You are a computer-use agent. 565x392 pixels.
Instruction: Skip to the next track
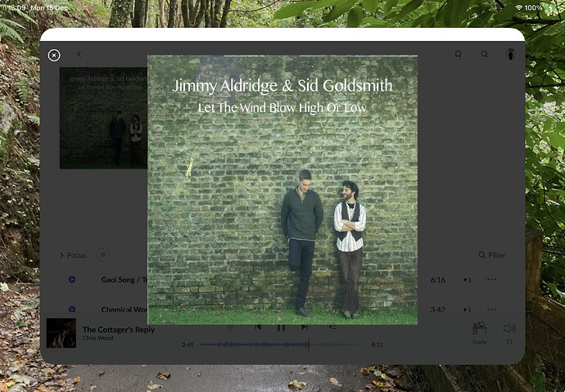pos(305,327)
